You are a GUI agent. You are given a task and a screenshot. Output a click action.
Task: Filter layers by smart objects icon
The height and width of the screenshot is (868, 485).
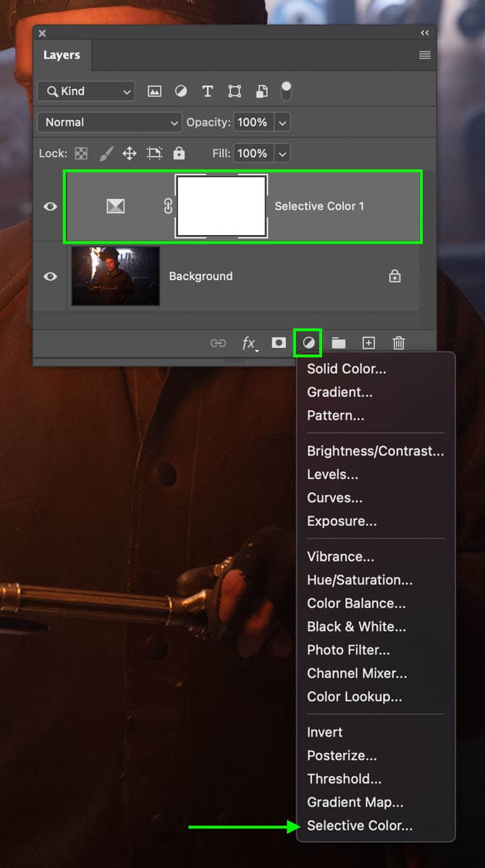[x=261, y=91]
